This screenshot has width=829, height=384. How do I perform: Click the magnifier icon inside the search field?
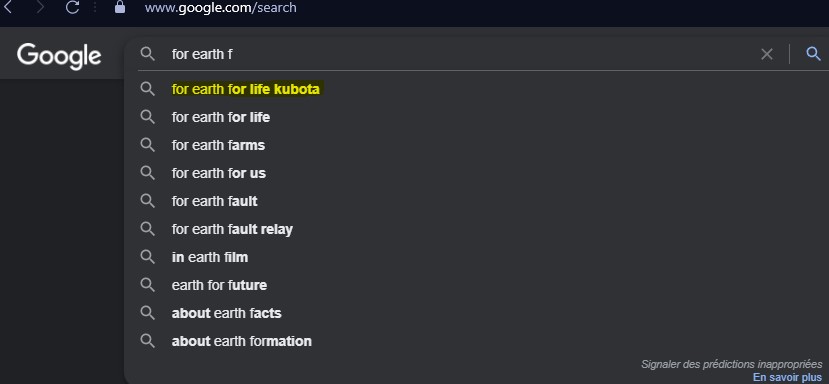[148, 53]
